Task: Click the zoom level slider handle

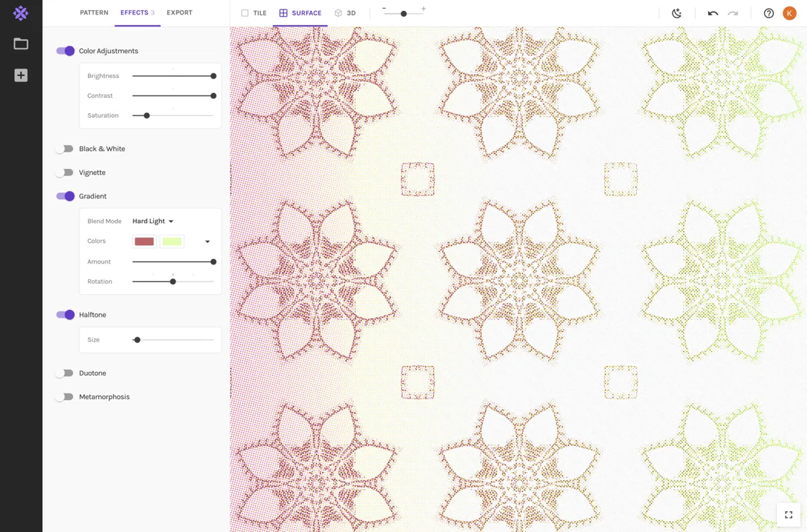Action: point(403,13)
